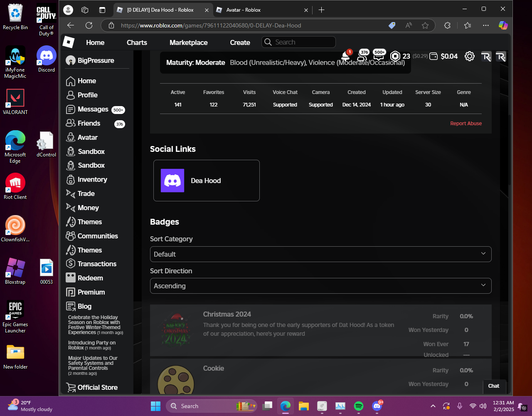532x416 pixels.
Task: Open the Charts menu item
Action: [x=137, y=42]
